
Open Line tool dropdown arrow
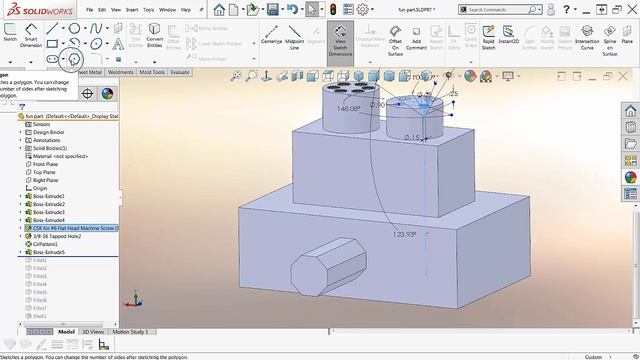point(63,29)
